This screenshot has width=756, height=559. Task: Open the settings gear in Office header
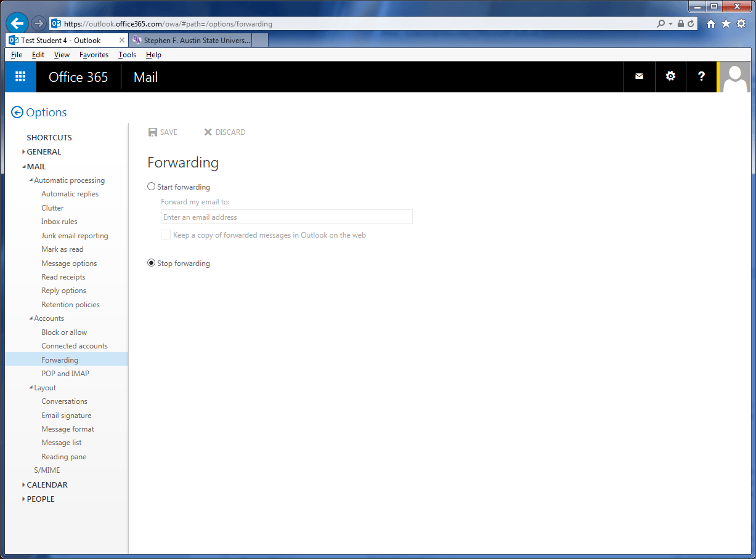click(x=670, y=76)
